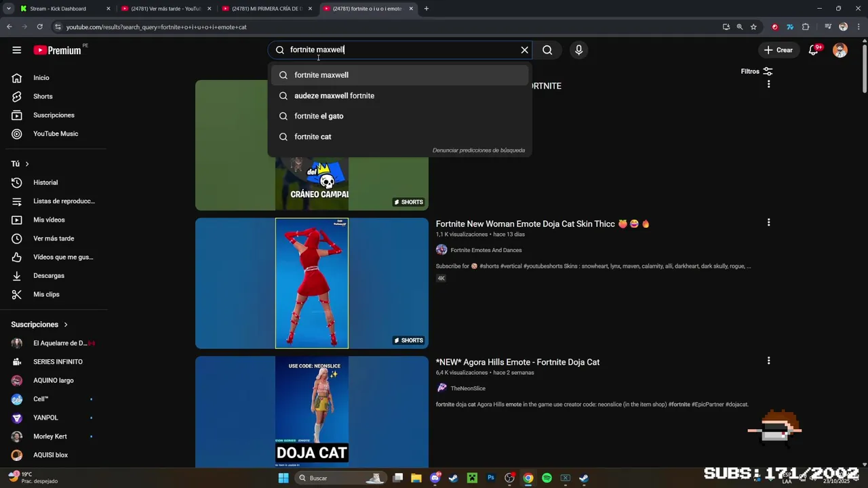The image size is (868, 488).
Task: Open Windows Start menu
Action: coord(283,478)
